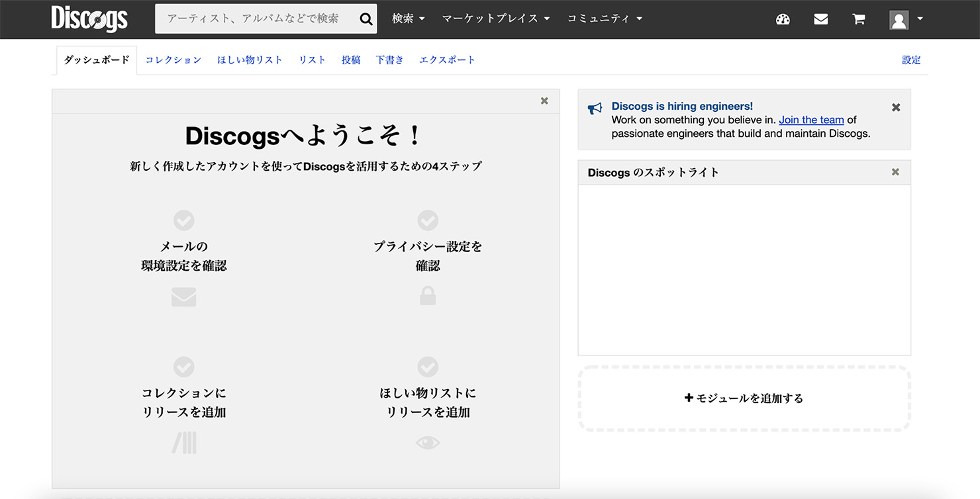
Task: Click the records shelf icon under コレクション
Action: 184,443
